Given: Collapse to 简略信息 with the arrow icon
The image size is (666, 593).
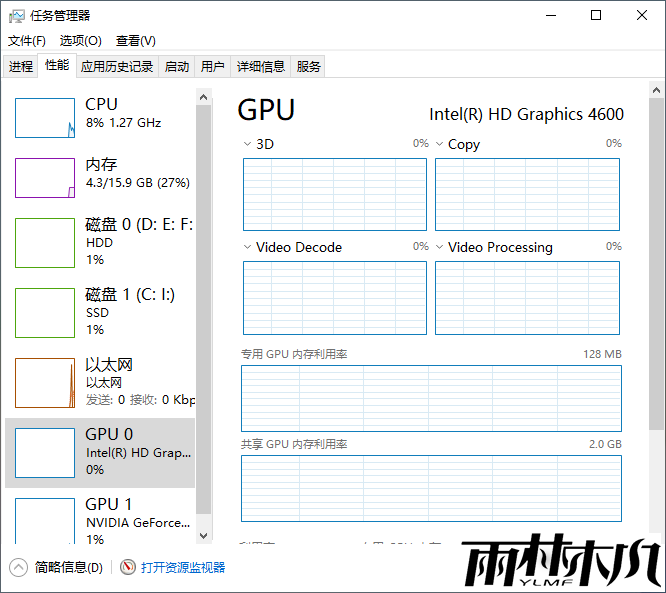Looking at the screenshot, I should [18, 567].
